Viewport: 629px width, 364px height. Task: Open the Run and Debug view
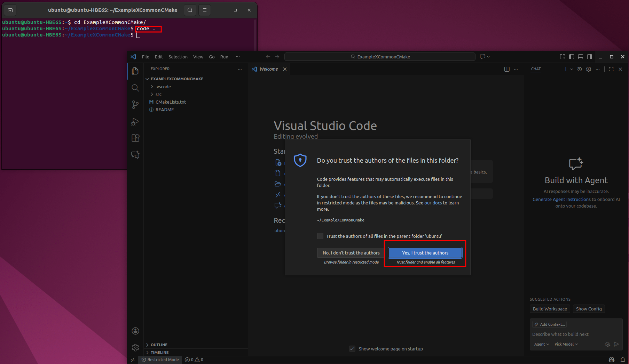click(135, 121)
